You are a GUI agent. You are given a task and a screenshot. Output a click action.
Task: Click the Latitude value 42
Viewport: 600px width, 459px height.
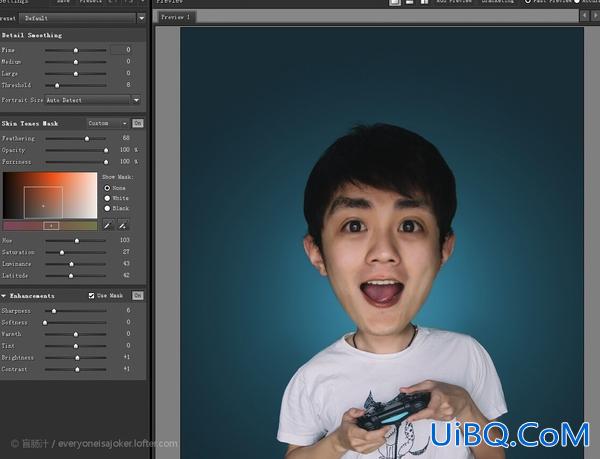tap(126, 275)
